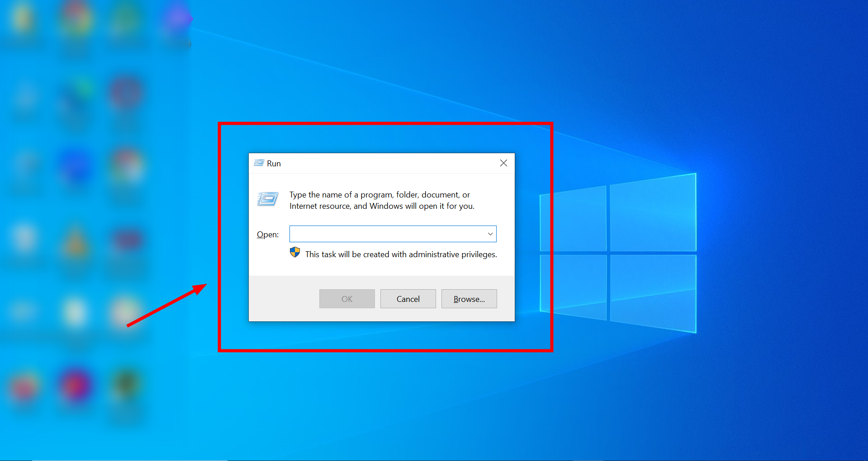
Task: Close the Run dialog with the X button
Action: (x=503, y=163)
